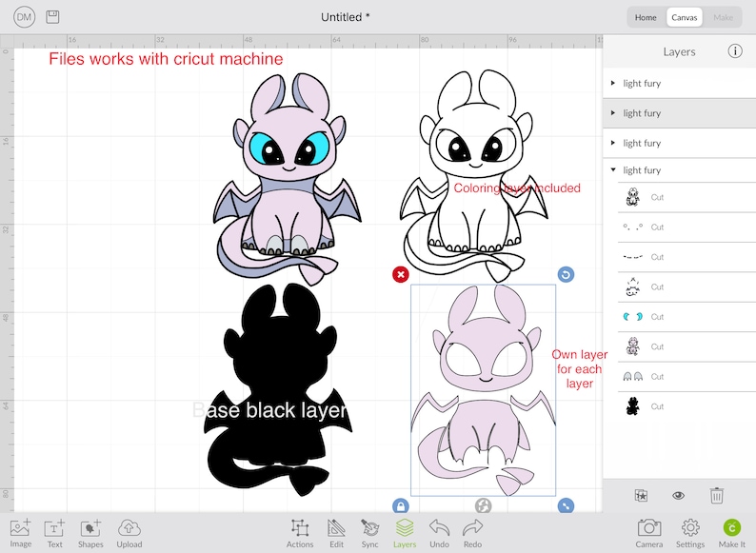The width and height of the screenshot is (756, 553).
Task: Click the resize handle on selection
Action: (566, 505)
